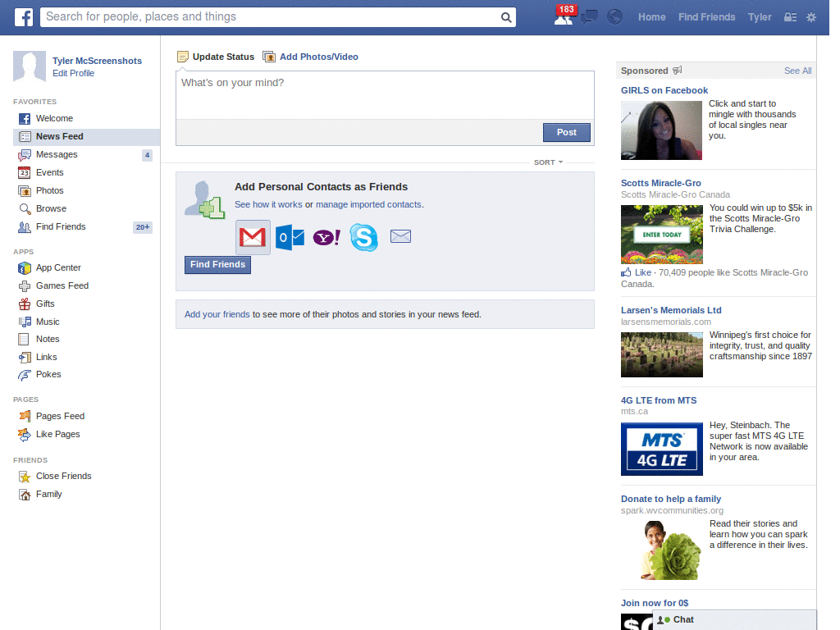
Task: Click the Photos sidebar icon
Action: click(25, 190)
